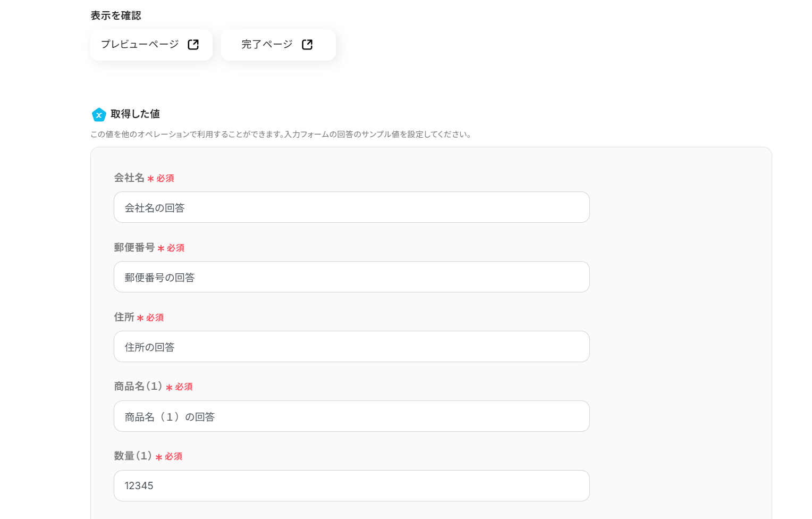Click the 必須 marker next to 会社名
Image resolution: width=812 pixels, height=519 pixels.
pos(161,178)
